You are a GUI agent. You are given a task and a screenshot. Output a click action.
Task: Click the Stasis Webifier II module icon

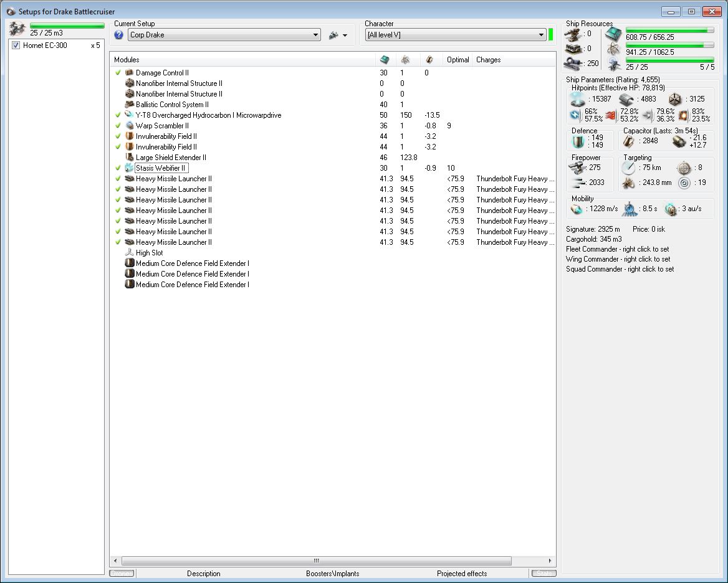[130, 168]
